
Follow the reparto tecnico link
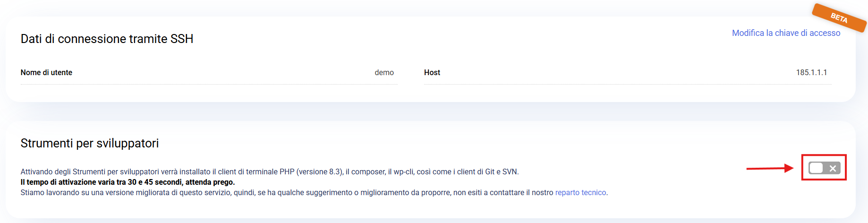[580, 193]
